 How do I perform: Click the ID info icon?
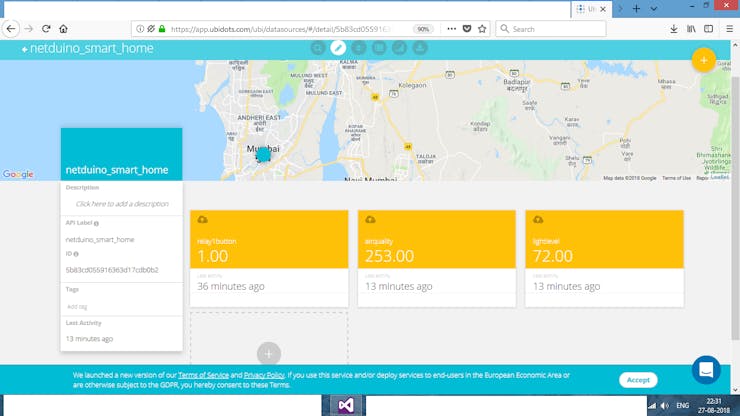point(76,254)
